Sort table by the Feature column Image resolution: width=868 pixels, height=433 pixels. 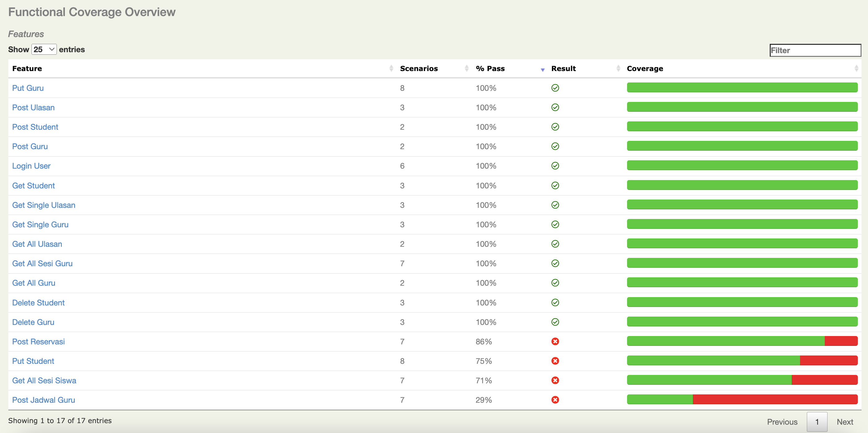pos(27,68)
